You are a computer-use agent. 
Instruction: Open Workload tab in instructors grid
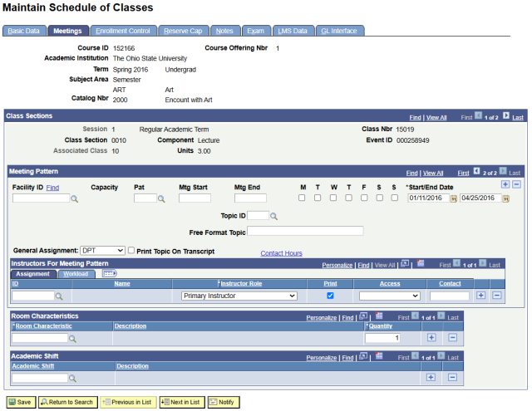tap(76, 274)
